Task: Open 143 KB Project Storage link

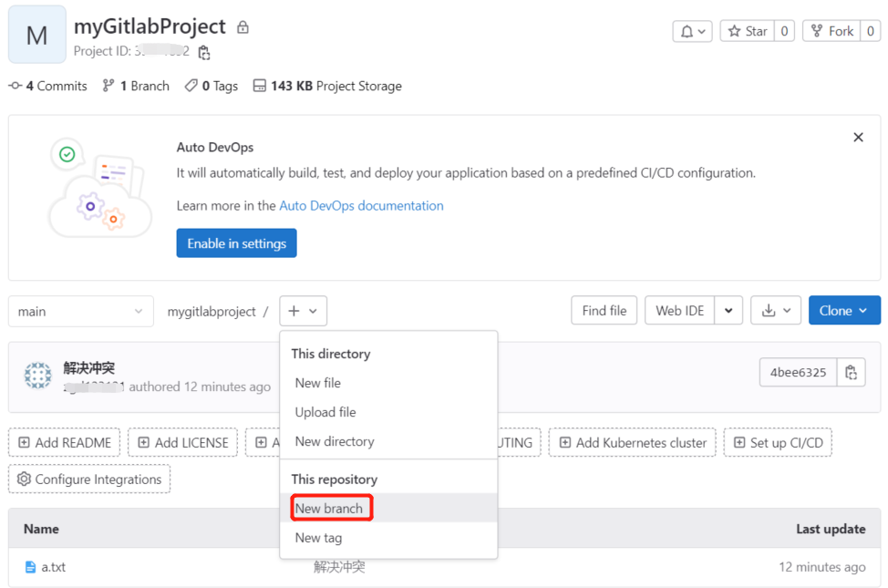Action: click(327, 86)
